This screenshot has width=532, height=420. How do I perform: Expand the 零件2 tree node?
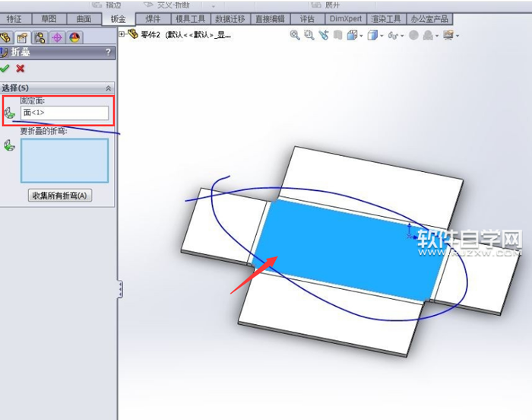tap(122, 34)
